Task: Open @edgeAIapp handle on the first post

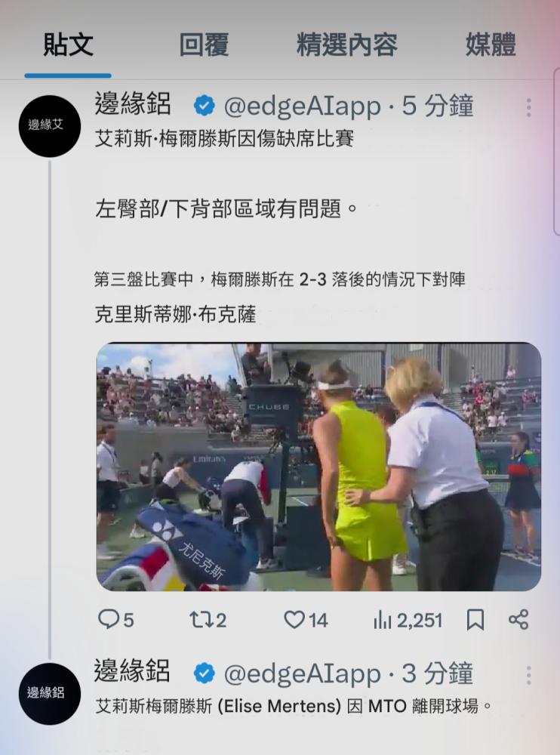Action: 303,106
